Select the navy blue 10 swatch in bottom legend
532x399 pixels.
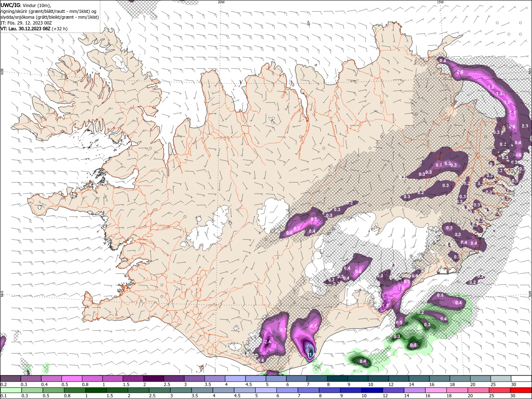click(x=372, y=390)
